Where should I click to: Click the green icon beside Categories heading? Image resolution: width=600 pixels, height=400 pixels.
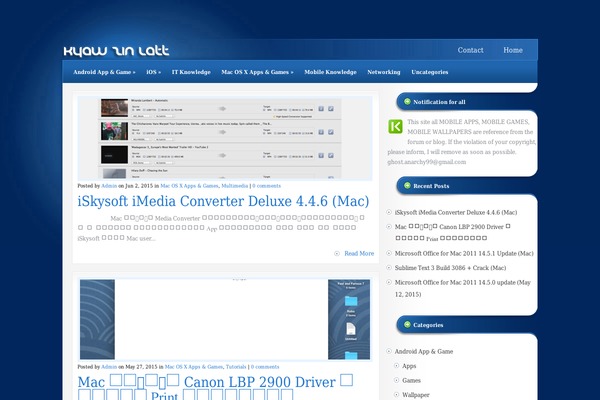407,325
